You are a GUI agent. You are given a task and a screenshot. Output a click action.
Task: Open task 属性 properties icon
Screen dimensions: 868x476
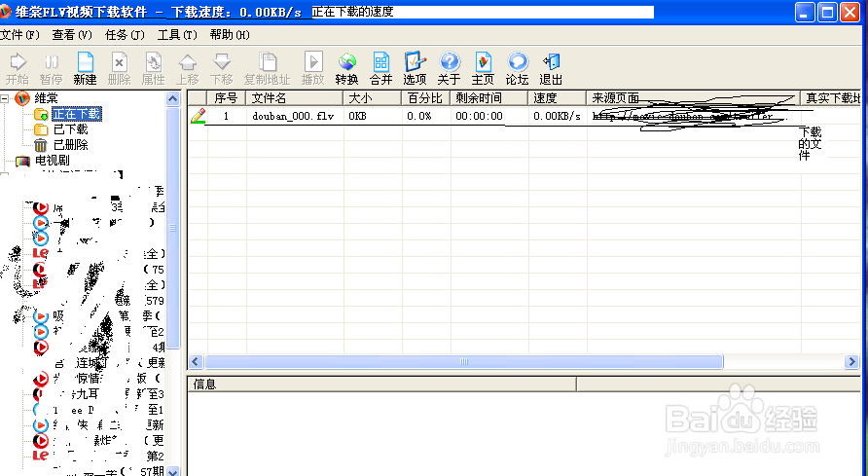click(154, 62)
